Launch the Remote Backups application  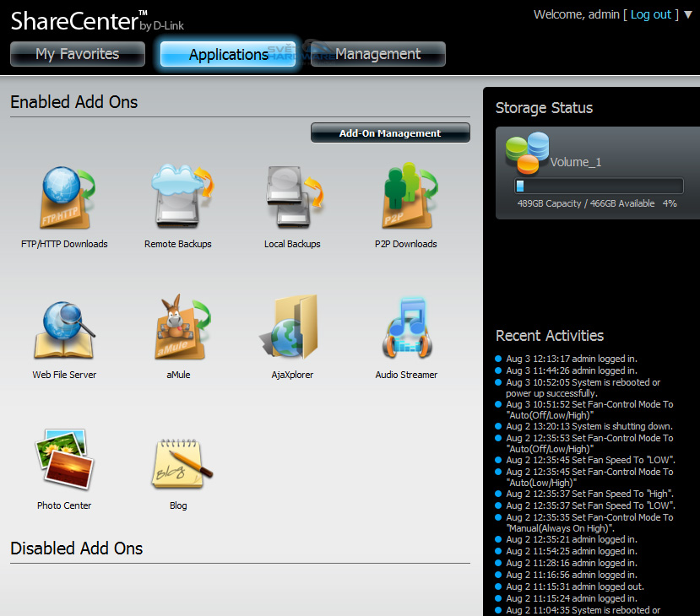point(178,198)
